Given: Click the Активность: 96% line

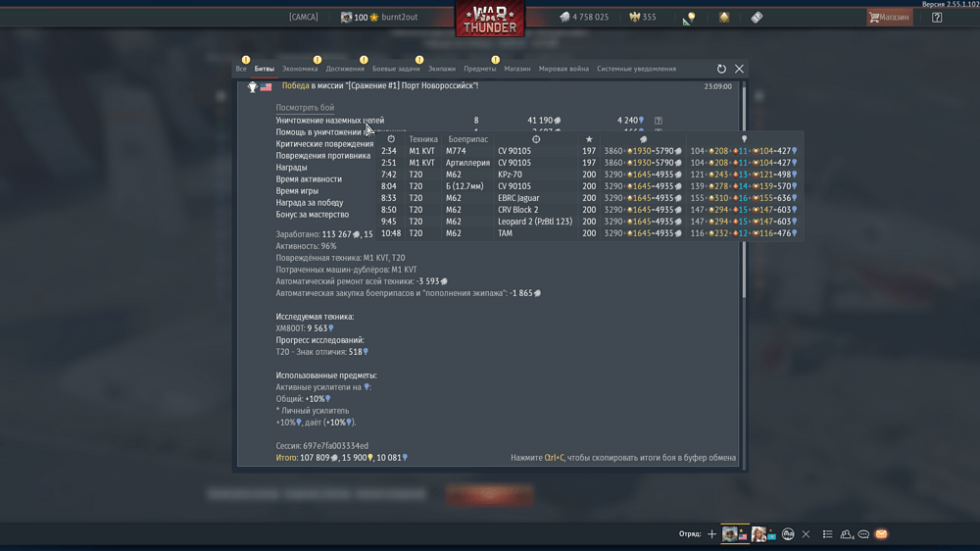Looking at the screenshot, I should click(306, 246).
